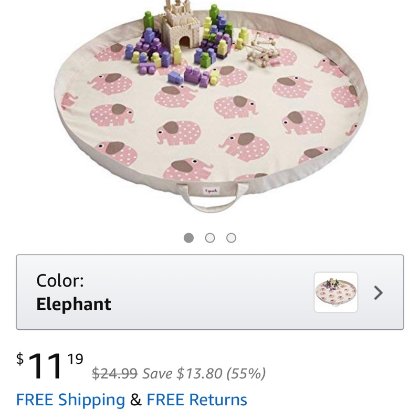The image size is (420, 420).
Task: Switch to the second product image dot
Action: (x=210, y=238)
